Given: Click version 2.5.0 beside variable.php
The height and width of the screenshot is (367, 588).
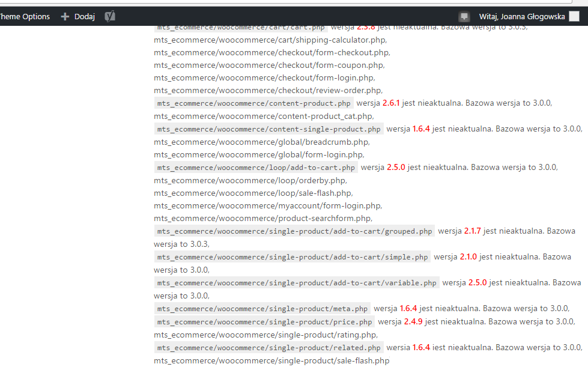Looking at the screenshot, I should point(477,283).
